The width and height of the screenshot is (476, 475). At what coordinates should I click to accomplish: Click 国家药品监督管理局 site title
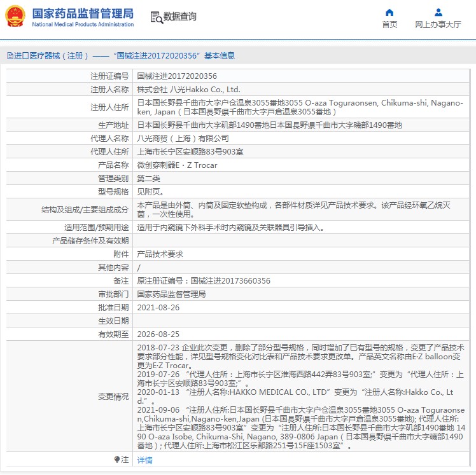pyautogui.click(x=83, y=13)
